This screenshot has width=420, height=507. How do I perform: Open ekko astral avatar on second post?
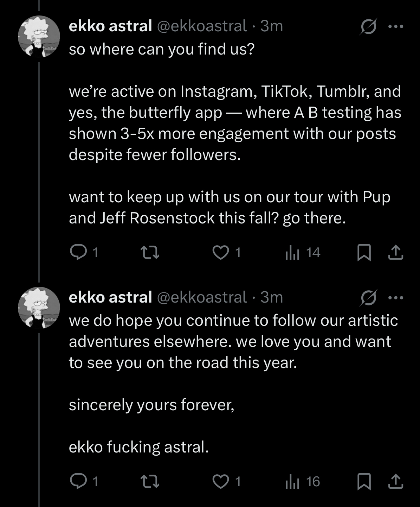39,308
